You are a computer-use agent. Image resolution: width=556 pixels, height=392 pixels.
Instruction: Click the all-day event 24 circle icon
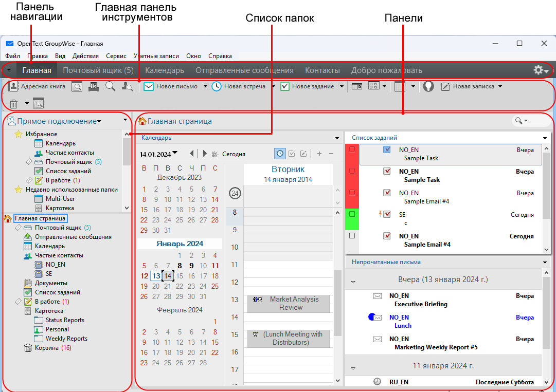(x=235, y=193)
